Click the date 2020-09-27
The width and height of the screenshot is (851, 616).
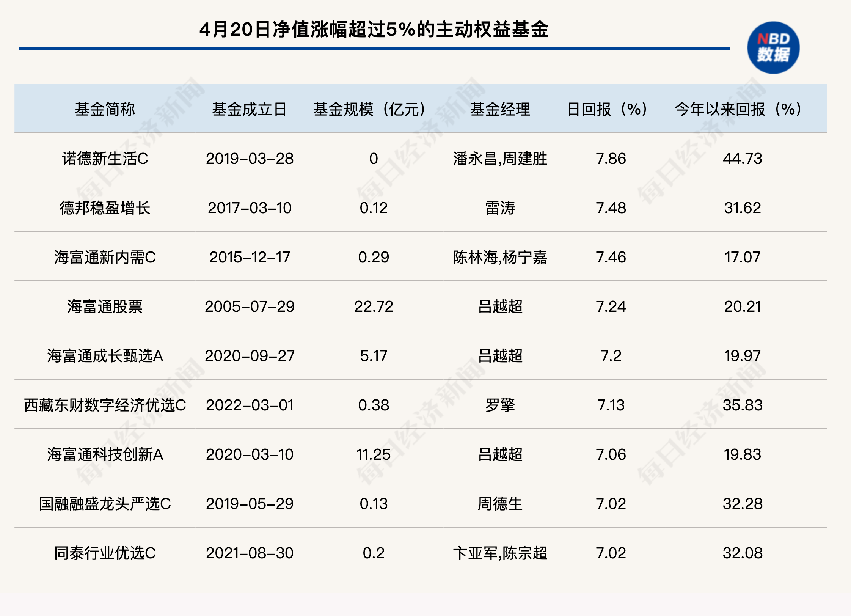point(250,356)
